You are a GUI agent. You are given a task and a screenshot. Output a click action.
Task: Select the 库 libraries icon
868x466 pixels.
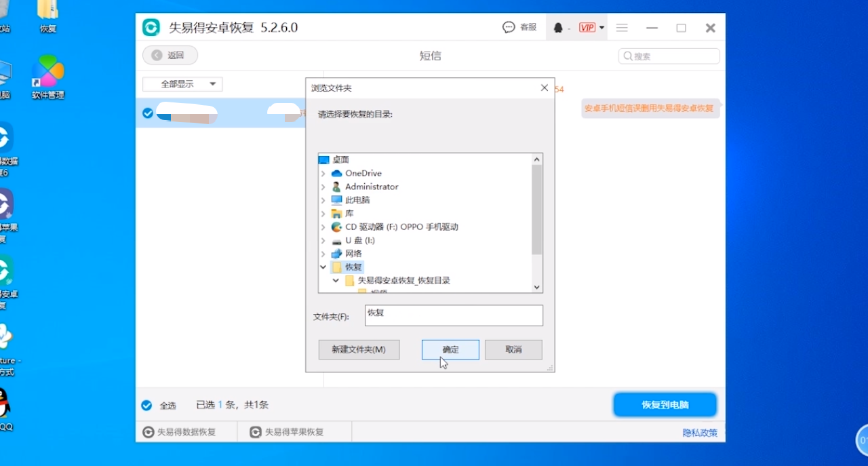tap(336, 214)
